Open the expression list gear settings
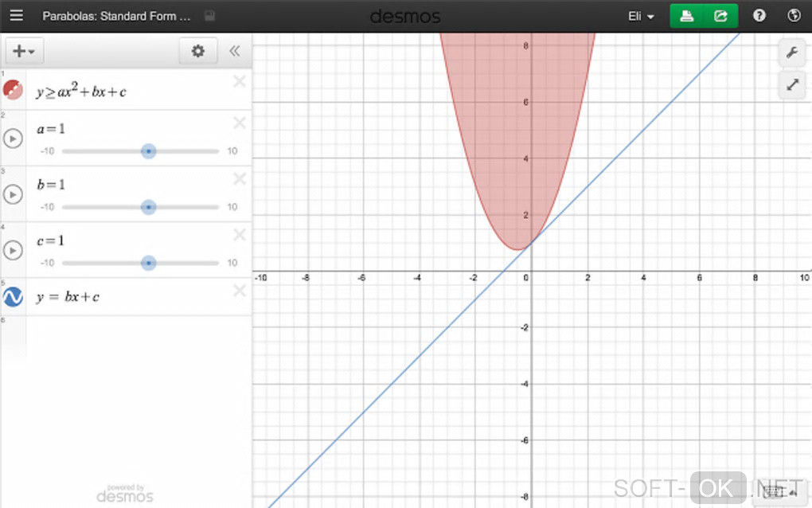The width and height of the screenshot is (812, 508). point(197,51)
